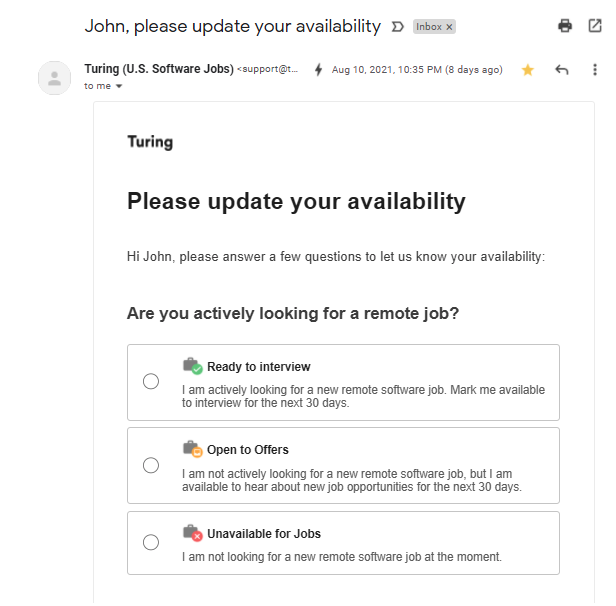Click the Turing logo text in email
This screenshot has width=616, height=606.
[x=150, y=142]
